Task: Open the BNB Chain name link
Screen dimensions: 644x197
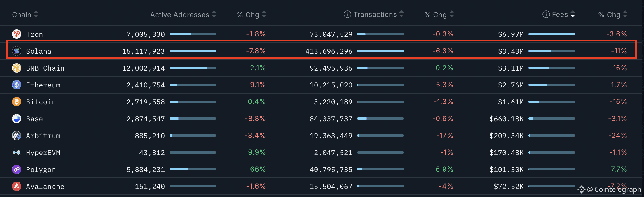Action: 45,68
